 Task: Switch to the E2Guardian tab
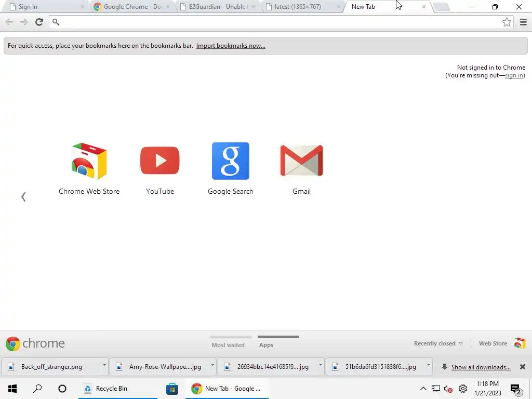click(x=217, y=6)
